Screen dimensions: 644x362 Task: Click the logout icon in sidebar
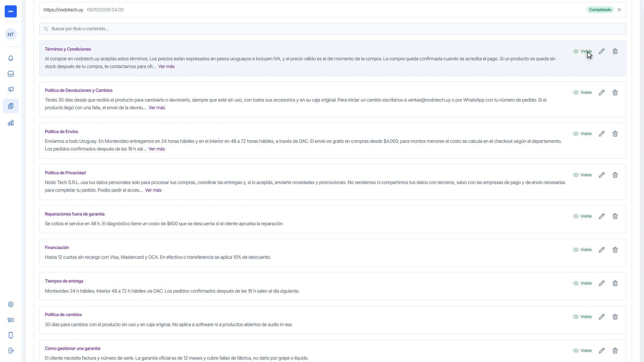click(x=11, y=351)
